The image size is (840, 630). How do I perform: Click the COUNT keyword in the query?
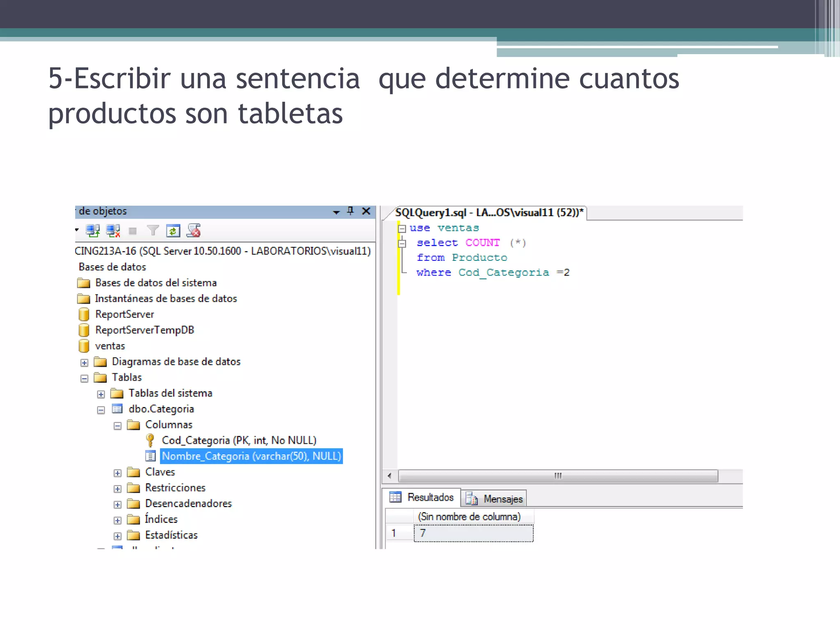[x=483, y=243]
